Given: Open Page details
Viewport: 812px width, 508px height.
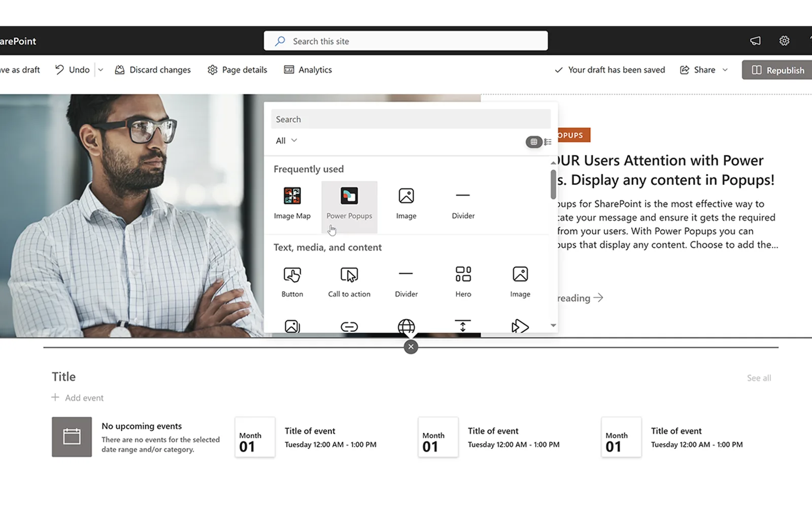Looking at the screenshot, I should [237, 70].
